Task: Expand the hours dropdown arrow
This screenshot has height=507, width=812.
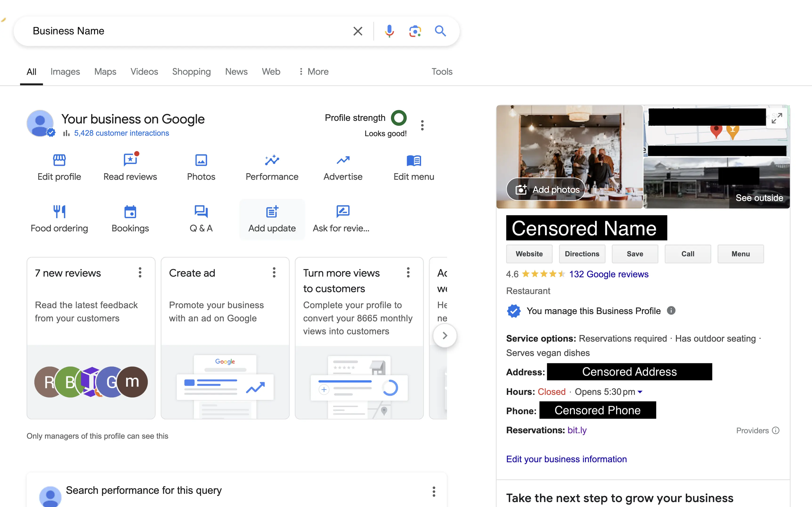Action: point(640,392)
